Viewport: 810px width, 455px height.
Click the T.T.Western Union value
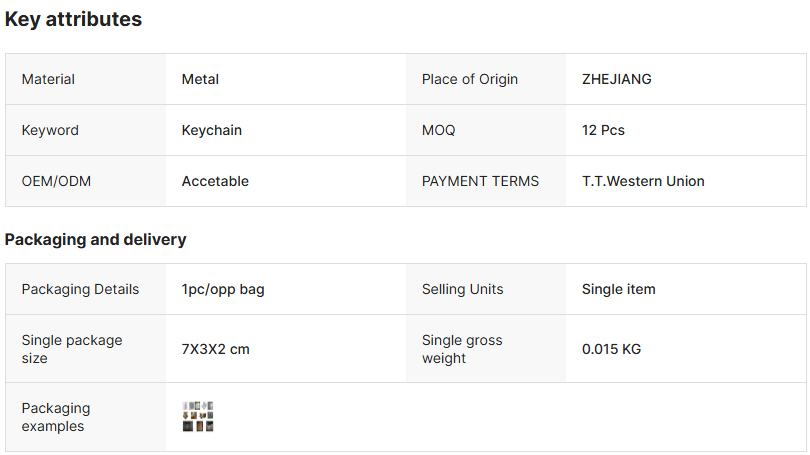pyautogui.click(x=642, y=181)
